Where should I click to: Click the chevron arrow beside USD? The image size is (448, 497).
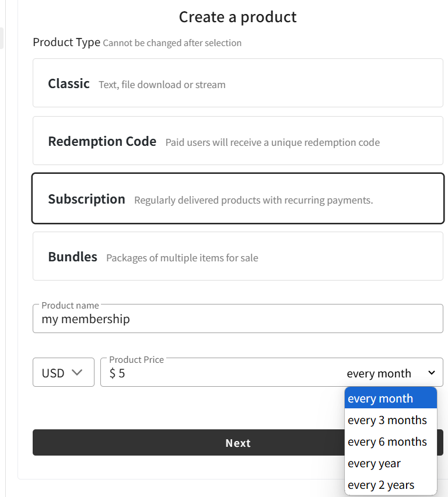[77, 373]
